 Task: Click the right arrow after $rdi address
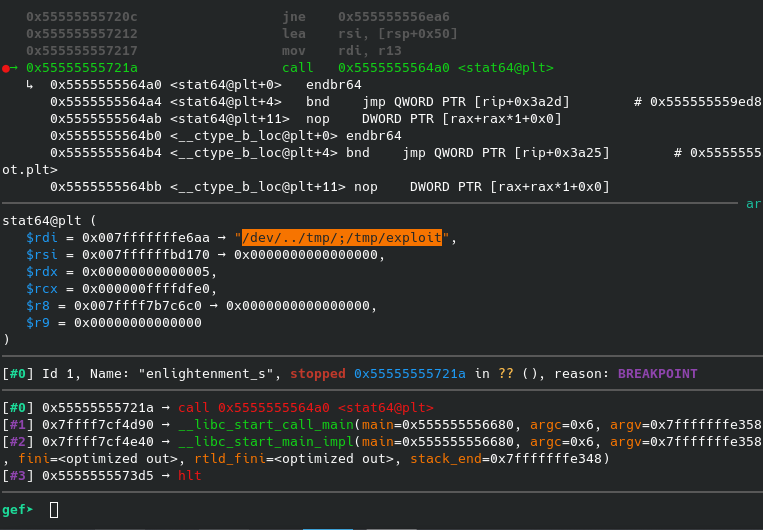(226, 238)
